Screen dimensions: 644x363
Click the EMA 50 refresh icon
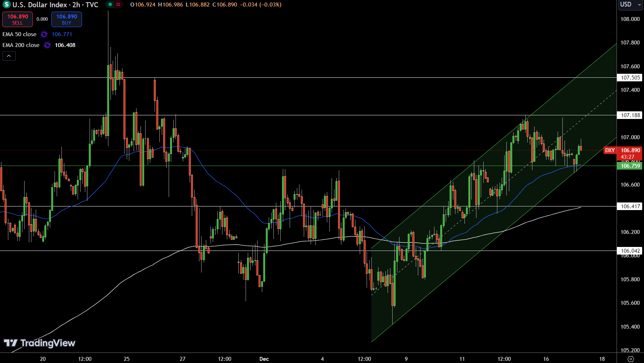pyautogui.click(x=44, y=34)
